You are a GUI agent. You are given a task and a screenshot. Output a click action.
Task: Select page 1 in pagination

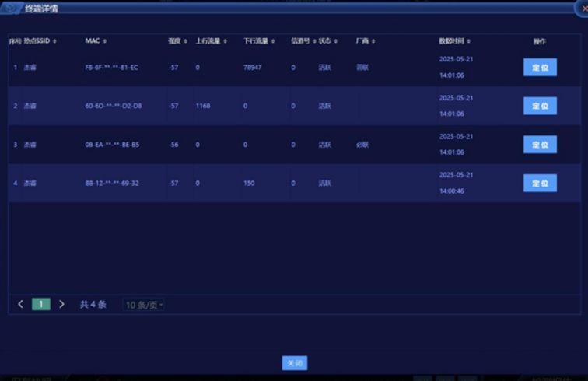coord(41,304)
